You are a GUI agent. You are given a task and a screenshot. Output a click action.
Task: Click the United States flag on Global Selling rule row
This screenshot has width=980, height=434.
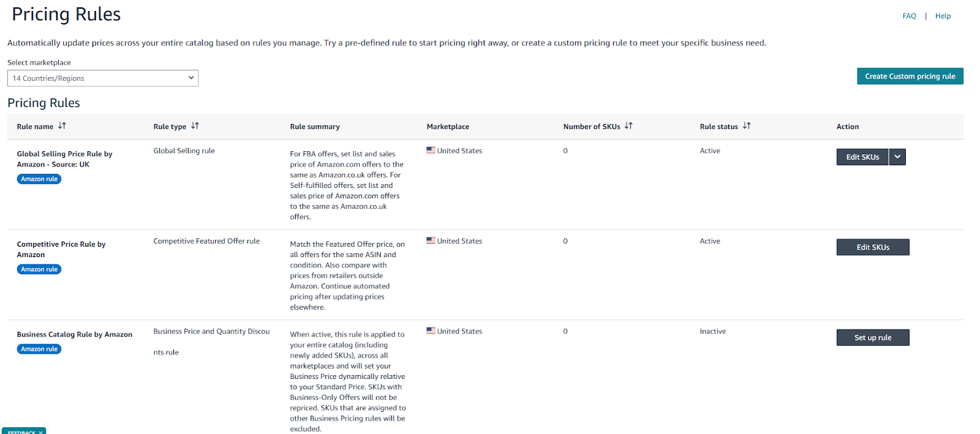coord(431,150)
